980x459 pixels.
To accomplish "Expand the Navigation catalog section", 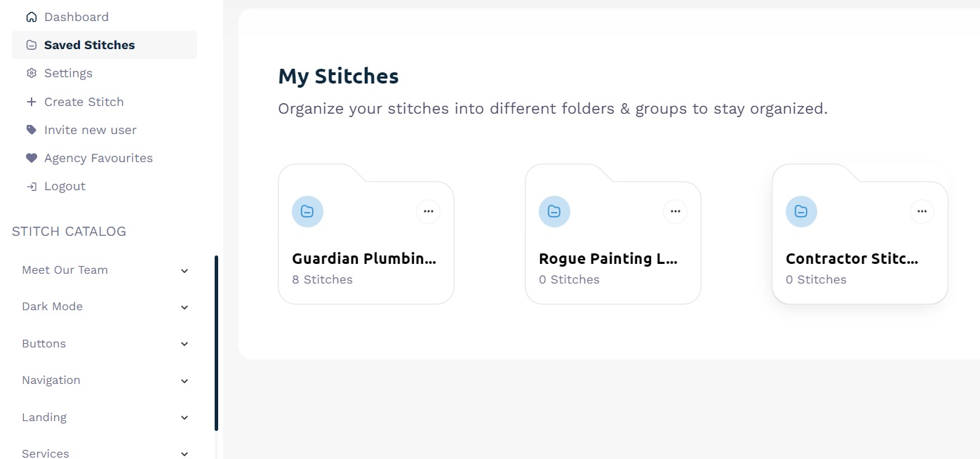I will click(x=184, y=381).
